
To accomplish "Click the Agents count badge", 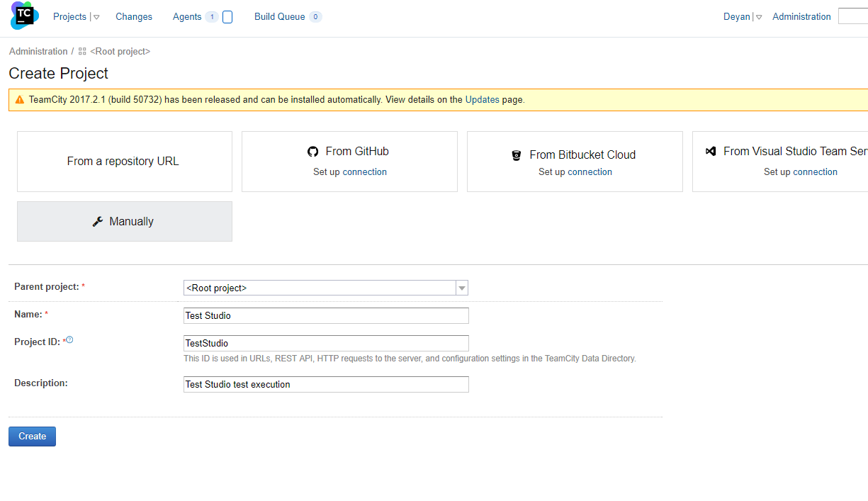I will pyautogui.click(x=211, y=17).
